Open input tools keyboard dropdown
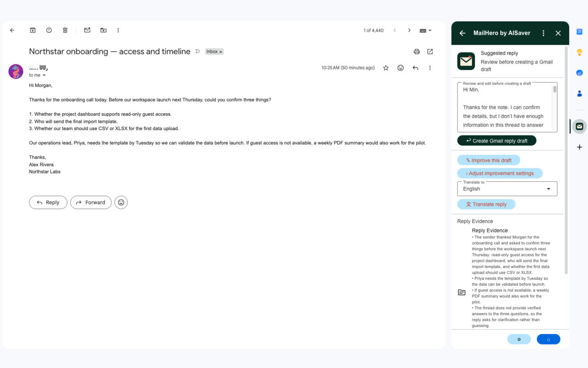588x368 pixels. pyautogui.click(x=425, y=30)
